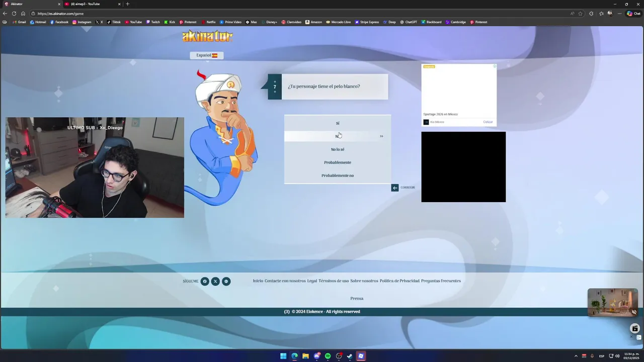Screen dimensions: 644x362
Task: Open Steam from the taskbar
Action: (350, 356)
